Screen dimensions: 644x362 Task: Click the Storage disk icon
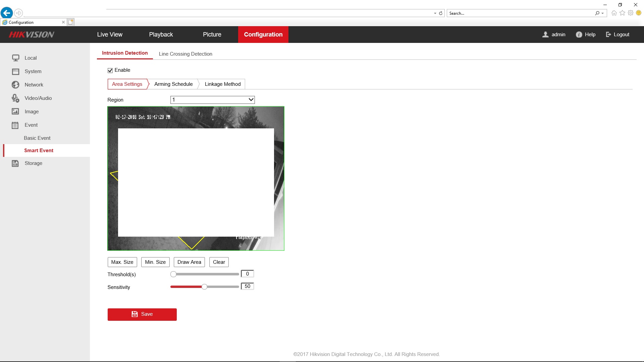(15, 163)
